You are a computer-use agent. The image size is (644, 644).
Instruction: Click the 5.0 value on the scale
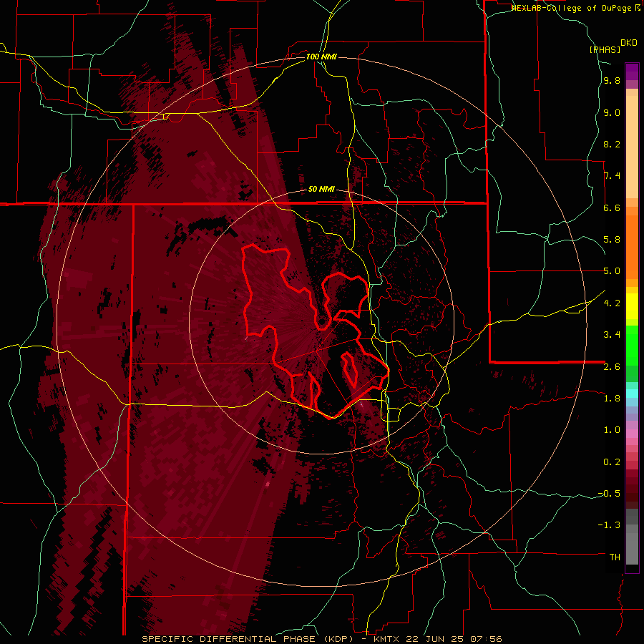coord(612,271)
